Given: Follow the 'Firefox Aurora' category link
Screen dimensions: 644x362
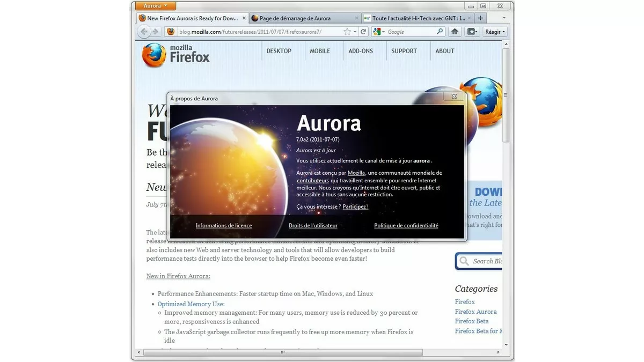Looking at the screenshot, I should coord(476,311).
